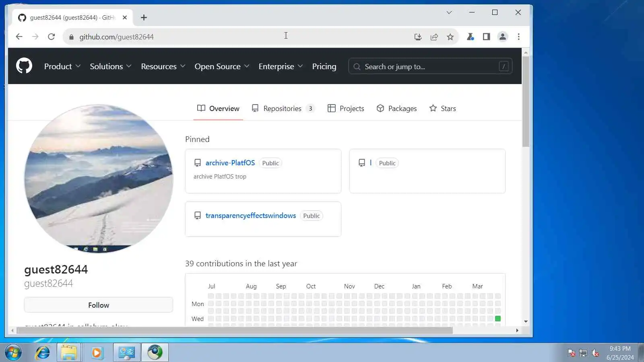Click the "Pinned" section heading
The width and height of the screenshot is (644, 362).
tap(197, 139)
